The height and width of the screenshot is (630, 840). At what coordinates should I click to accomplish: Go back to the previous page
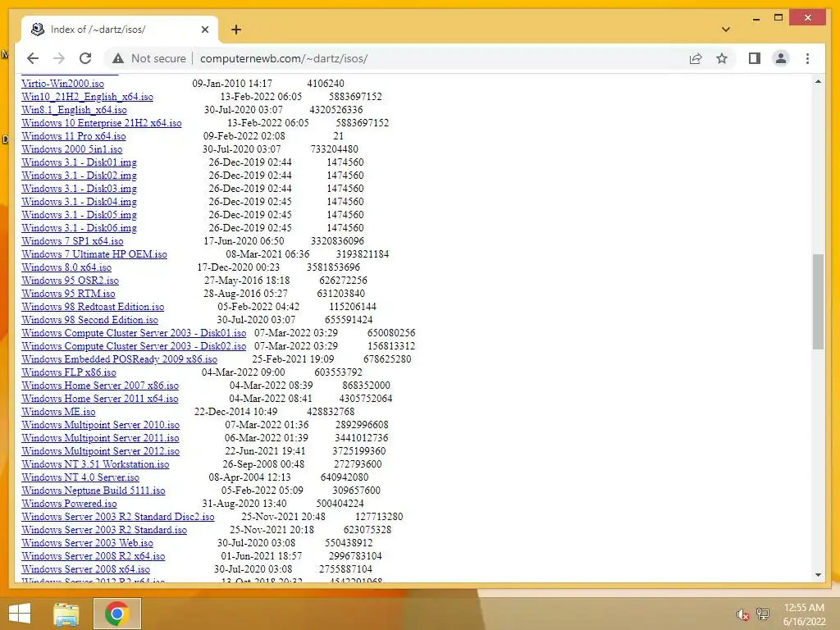pos(33,58)
